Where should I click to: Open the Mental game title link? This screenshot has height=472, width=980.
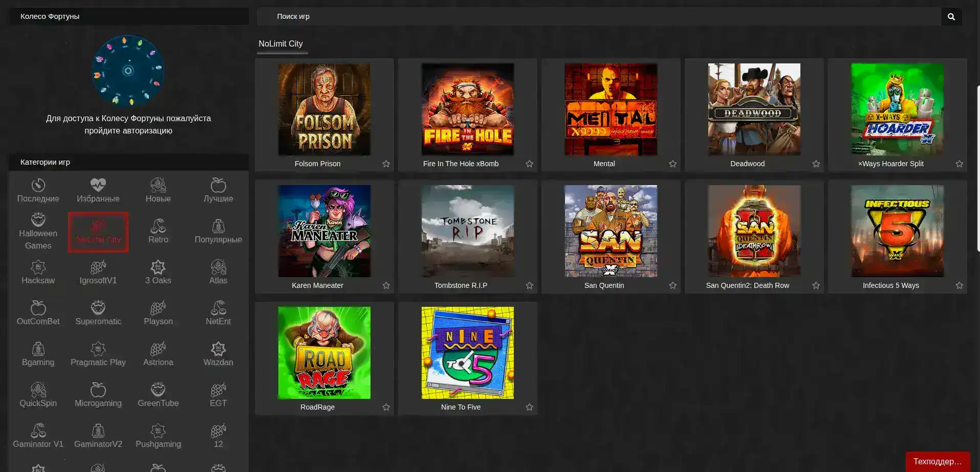[604, 164]
